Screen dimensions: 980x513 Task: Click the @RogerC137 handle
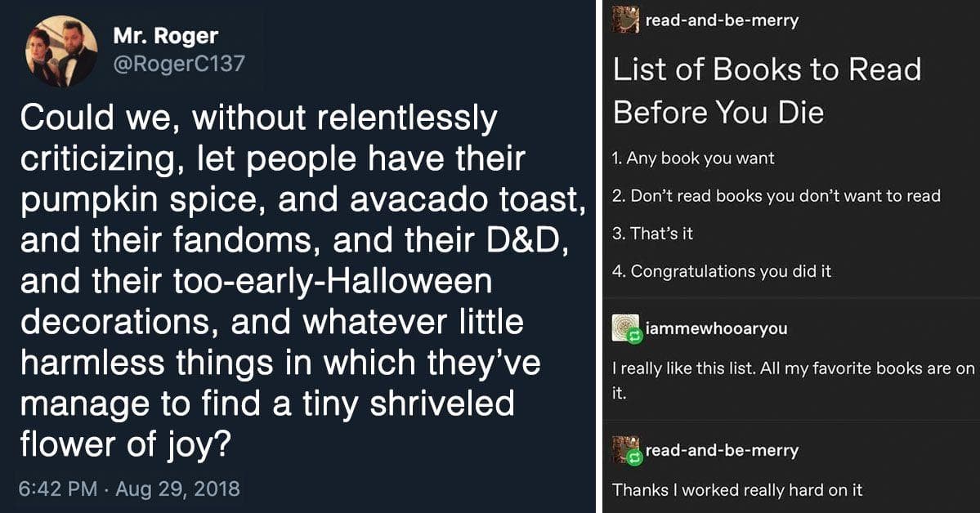click(x=178, y=64)
